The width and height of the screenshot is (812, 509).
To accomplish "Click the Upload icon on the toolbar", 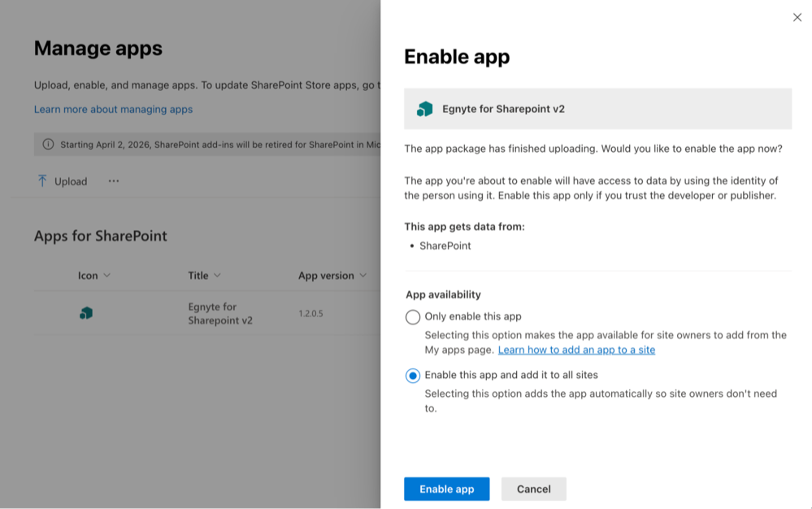I will (x=41, y=181).
